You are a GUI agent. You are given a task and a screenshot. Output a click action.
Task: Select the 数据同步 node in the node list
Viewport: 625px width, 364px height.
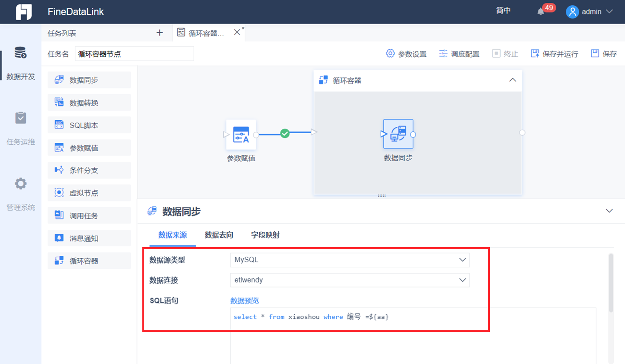(89, 80)
